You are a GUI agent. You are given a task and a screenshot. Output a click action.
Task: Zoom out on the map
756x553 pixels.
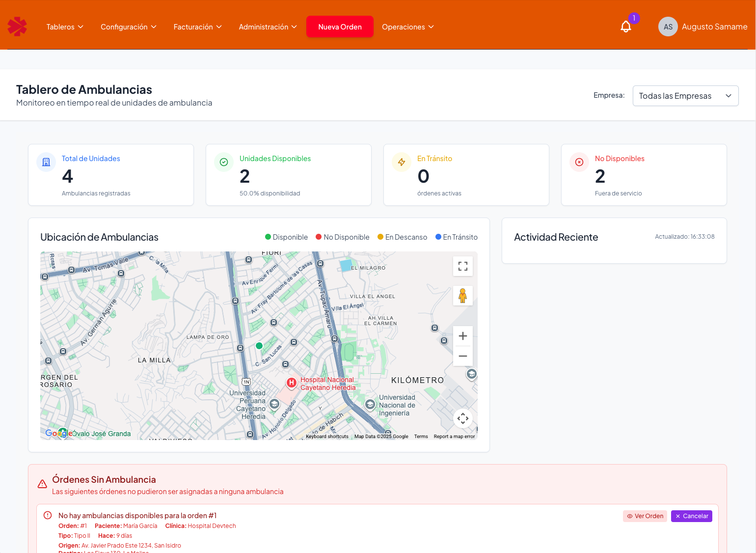[463, 356]
